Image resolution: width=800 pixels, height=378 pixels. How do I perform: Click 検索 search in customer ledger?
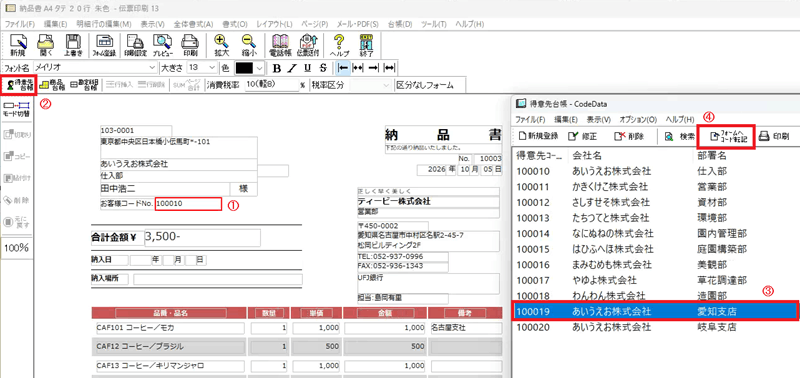coord(680,136)
